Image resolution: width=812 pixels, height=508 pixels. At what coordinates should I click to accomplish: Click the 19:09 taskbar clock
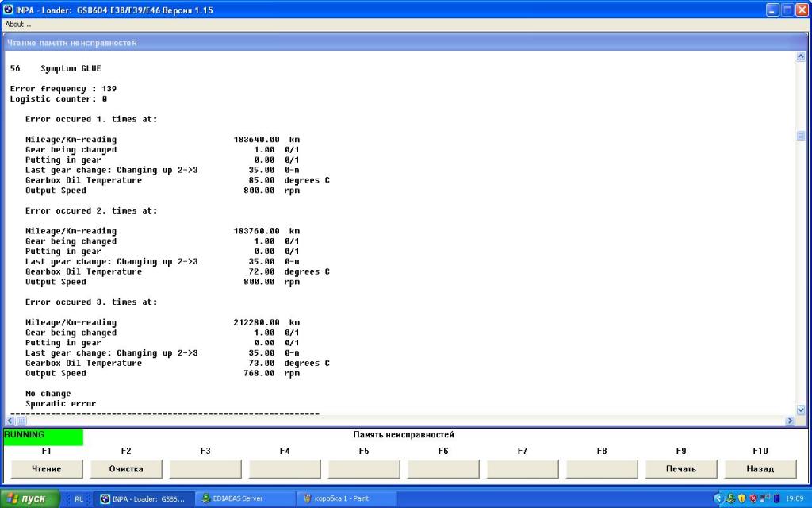(x=795, y=498)
